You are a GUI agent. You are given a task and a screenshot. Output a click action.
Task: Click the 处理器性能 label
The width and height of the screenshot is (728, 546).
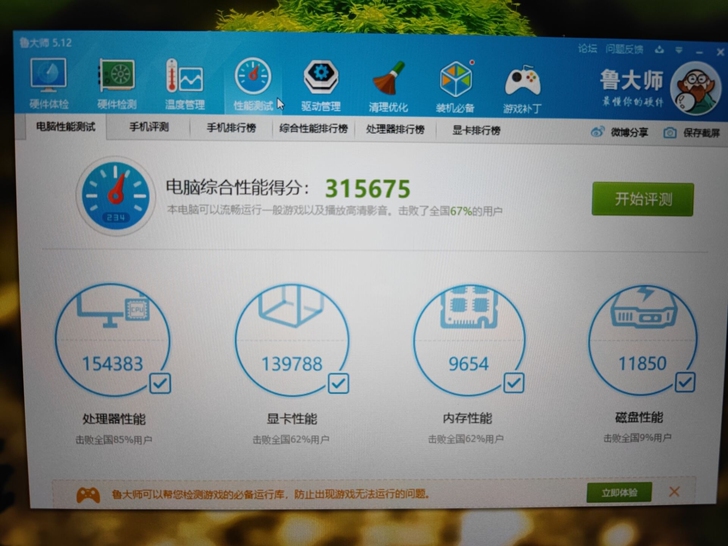tap(114, 419)
